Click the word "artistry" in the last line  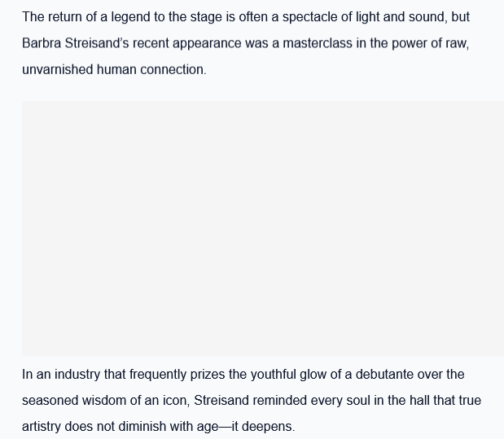(42, 427)
